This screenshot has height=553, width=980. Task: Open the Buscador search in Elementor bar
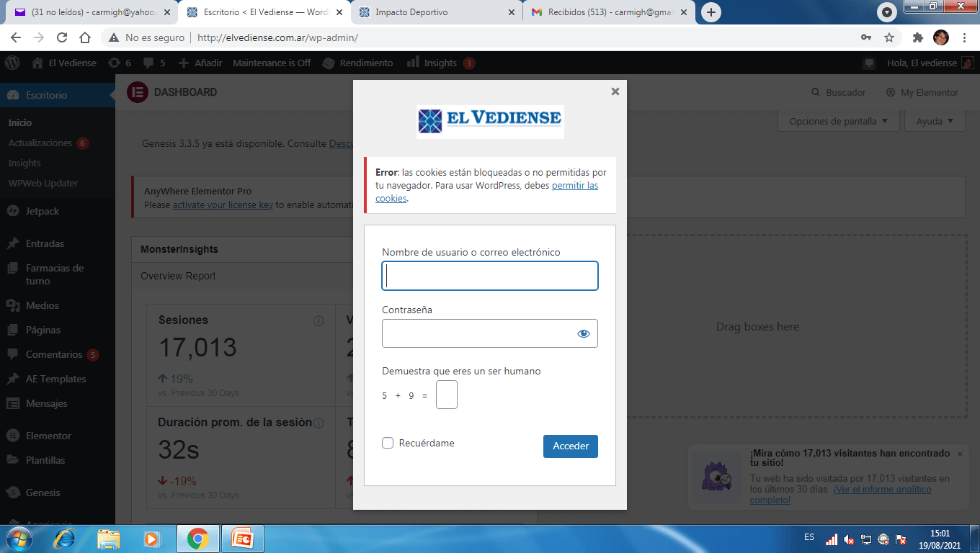[x=839, y=92]
